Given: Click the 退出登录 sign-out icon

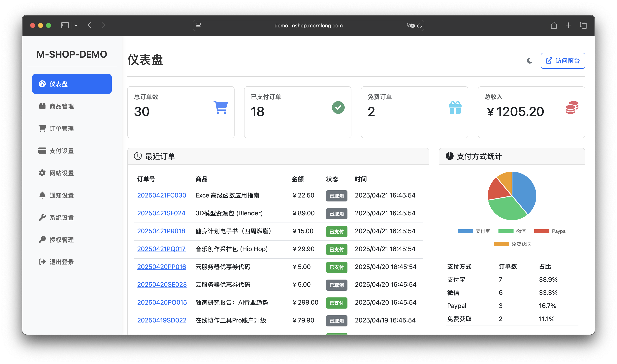Looking at the screenshot, I should pyautogui.click(x=42, y=262).
